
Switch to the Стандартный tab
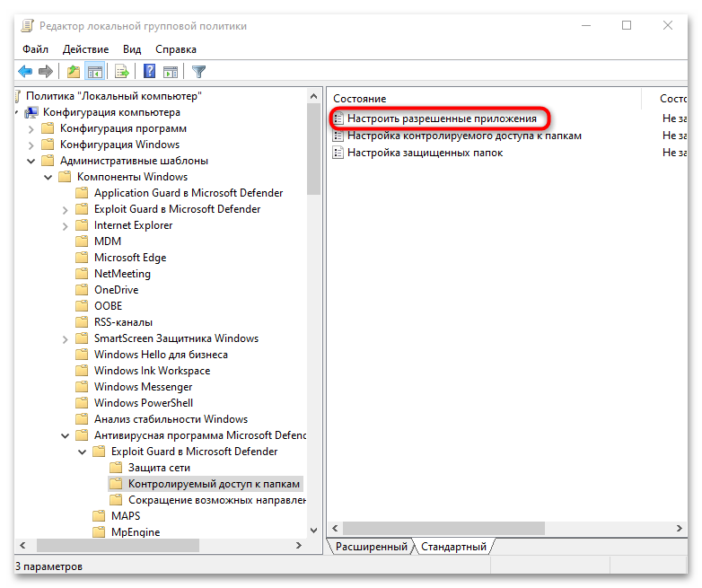pos(453,547)
